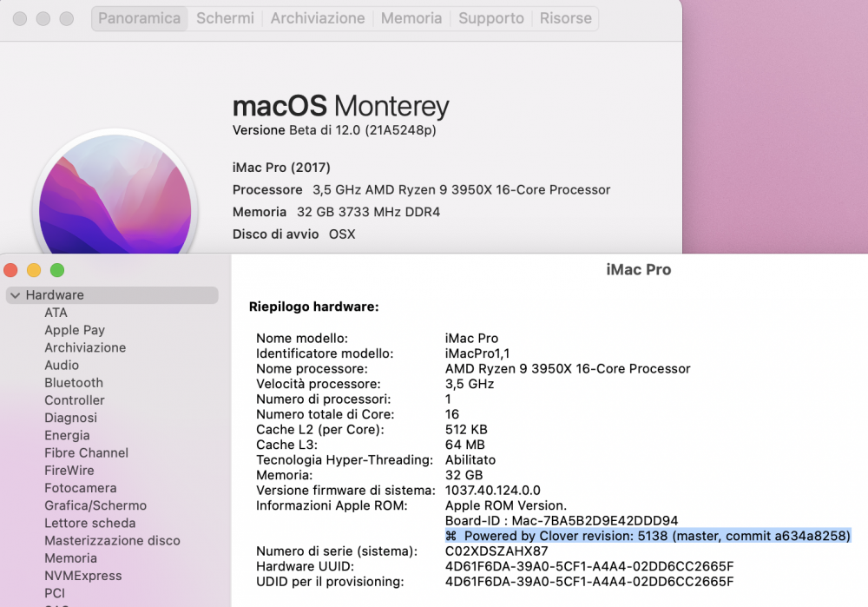The width and height of the screenshot is (868, 607).
Task: Click the iMac Pro window title
Action: coord(638,270)
